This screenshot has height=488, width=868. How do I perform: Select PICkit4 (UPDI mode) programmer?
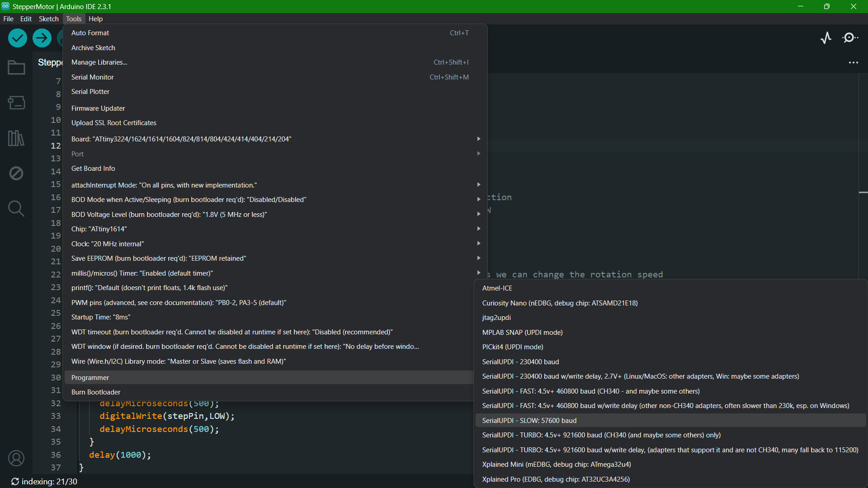click(671, 347)
